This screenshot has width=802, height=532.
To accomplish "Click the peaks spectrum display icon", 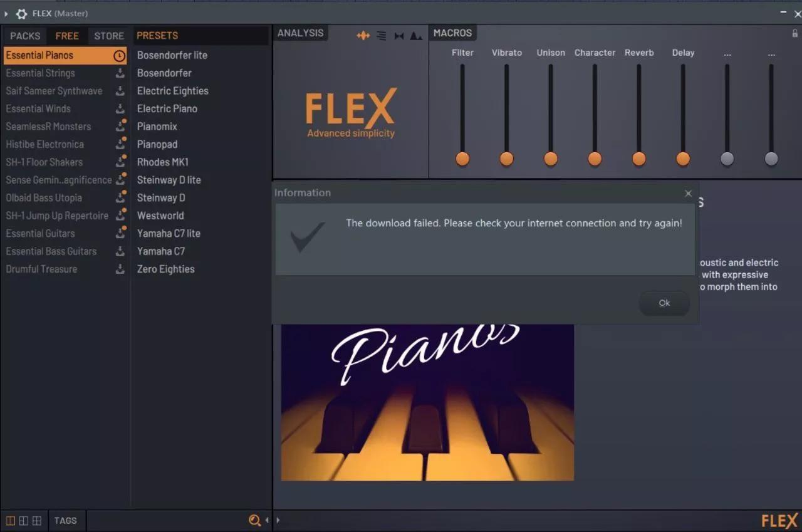I will (415, 36).
